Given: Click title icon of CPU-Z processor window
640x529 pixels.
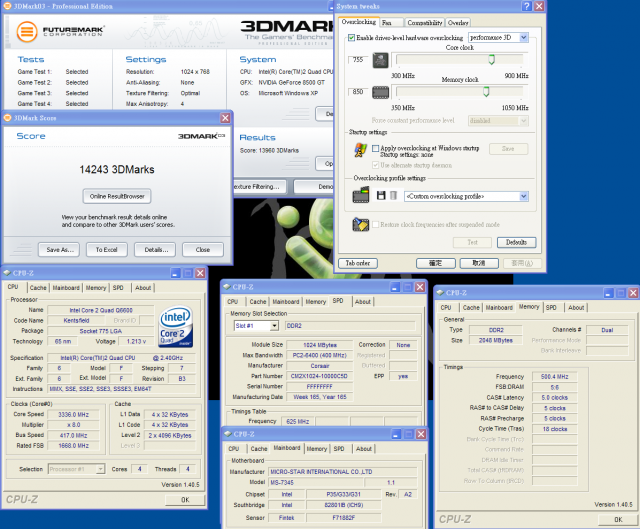Looking at the screenshot, I should [7, 273].
